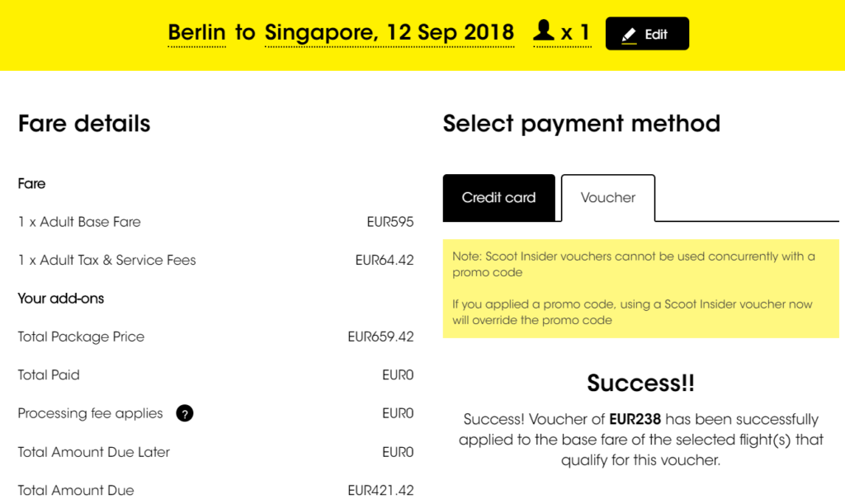Click the Your add-ons section label
The height and width of the screenshot is (504, 845).
(x=61, y=299)
